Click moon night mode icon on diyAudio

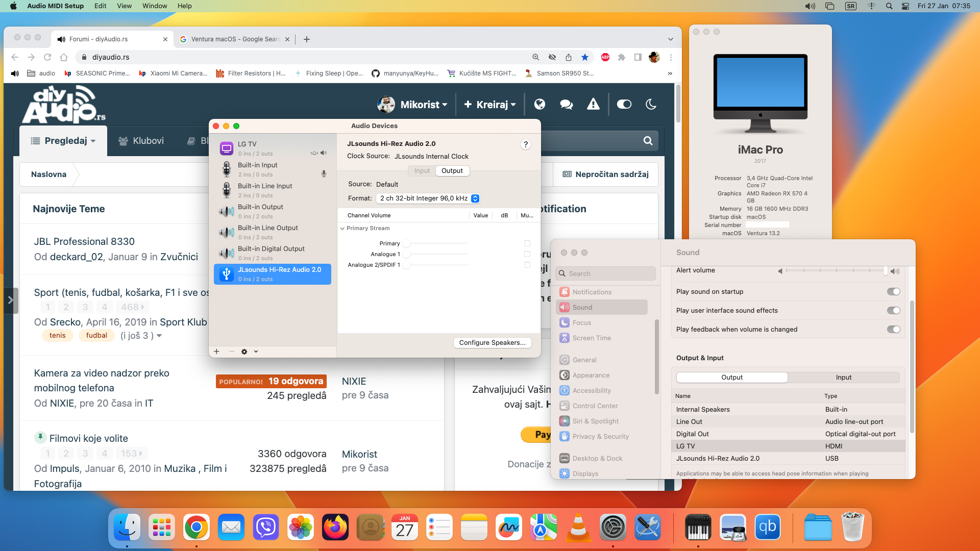(x=651, y=104)
